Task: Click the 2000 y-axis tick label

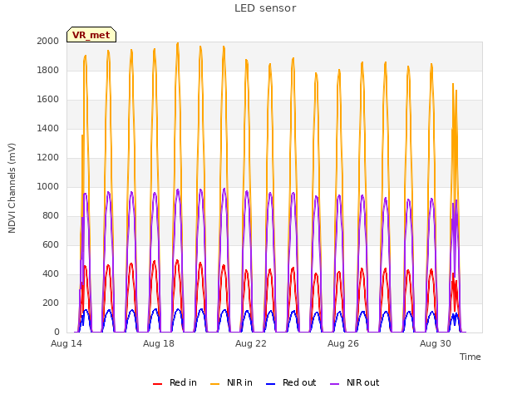Action: tap(48, 41)
